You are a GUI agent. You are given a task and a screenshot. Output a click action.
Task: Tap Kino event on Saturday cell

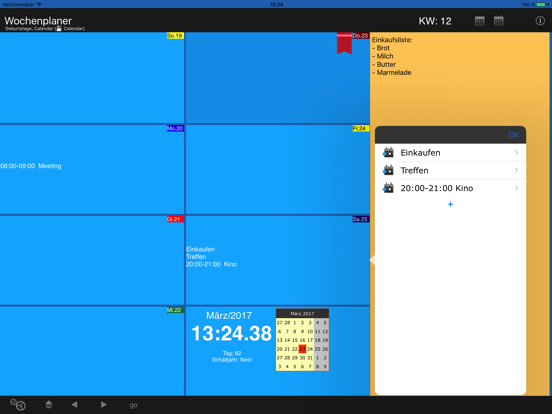[212, 264]
